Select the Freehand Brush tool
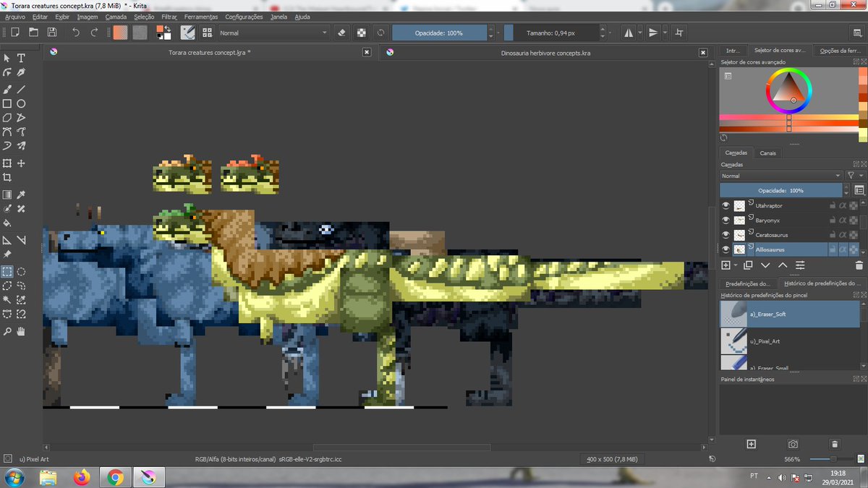Viewport: 868px width, 488px height. point(7,89)
